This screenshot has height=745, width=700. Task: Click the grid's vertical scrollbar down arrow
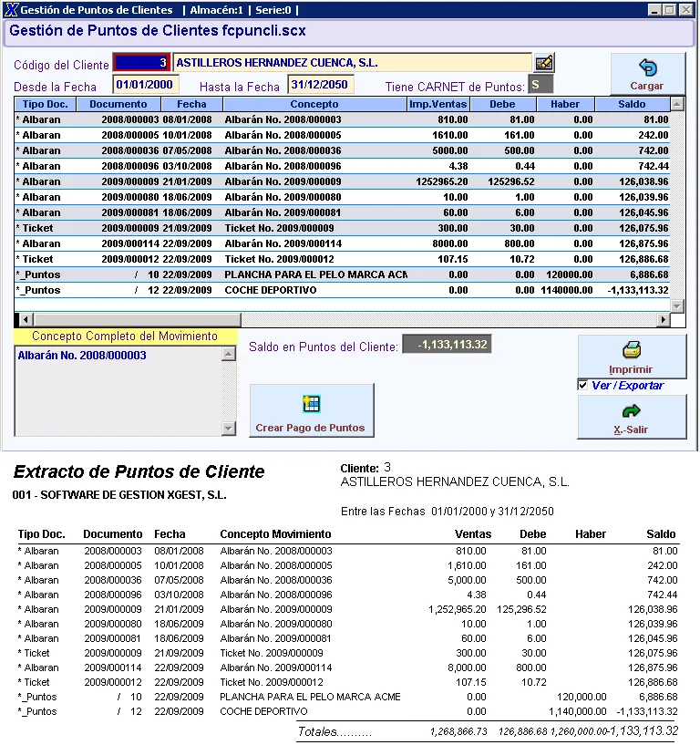coord(676,305)
